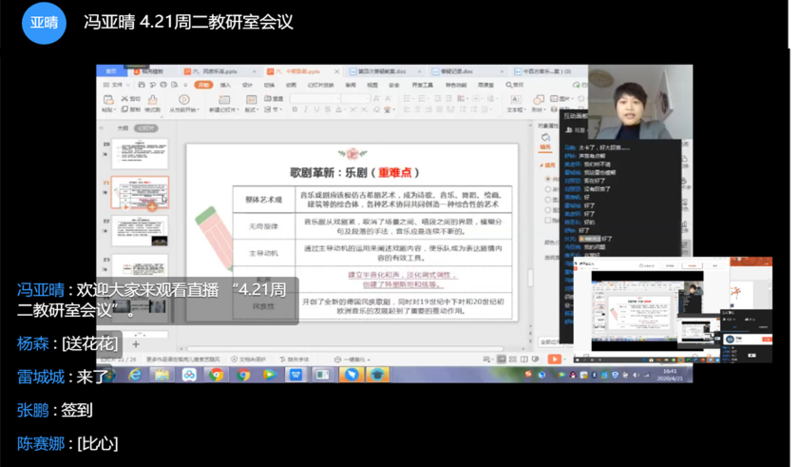Click the Save icon in quick toolbar
Image resolution: width=800 pixels, height=467 pixels.
point(141,85)
